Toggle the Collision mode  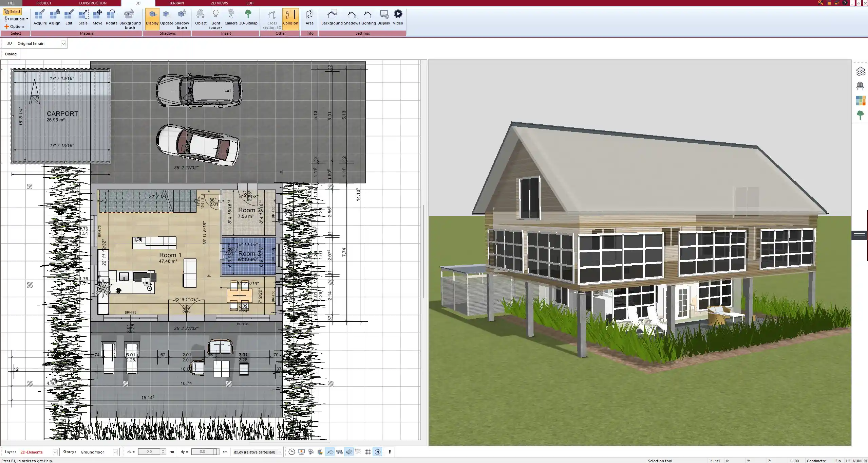coord(290,19)
